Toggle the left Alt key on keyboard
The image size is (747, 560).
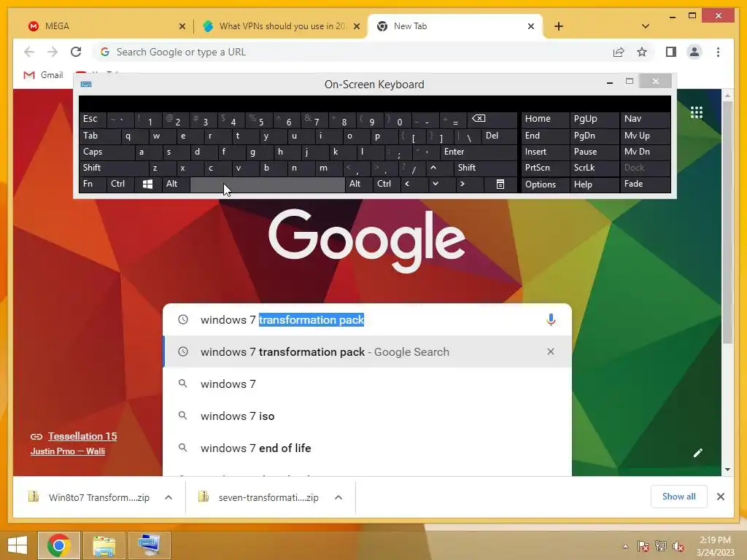(175, 184)
